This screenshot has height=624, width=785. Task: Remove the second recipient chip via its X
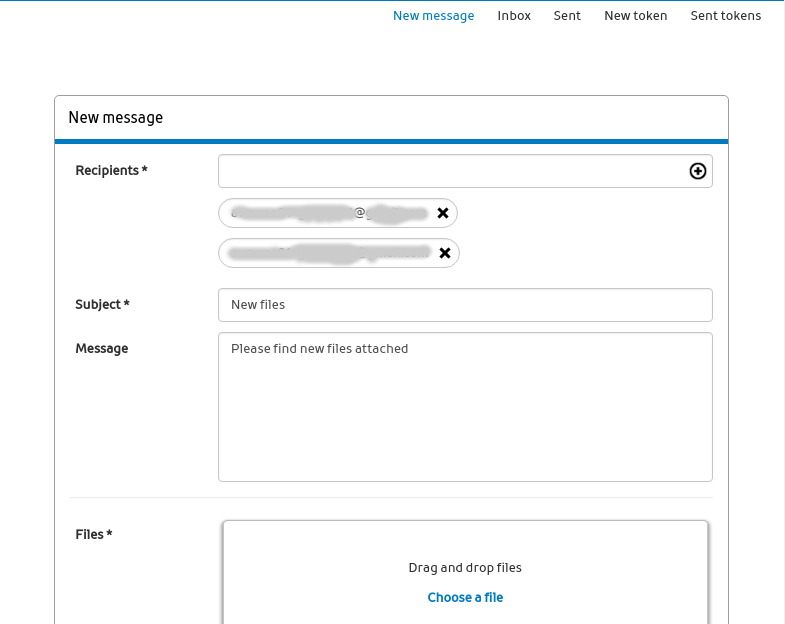click(445, 253)
